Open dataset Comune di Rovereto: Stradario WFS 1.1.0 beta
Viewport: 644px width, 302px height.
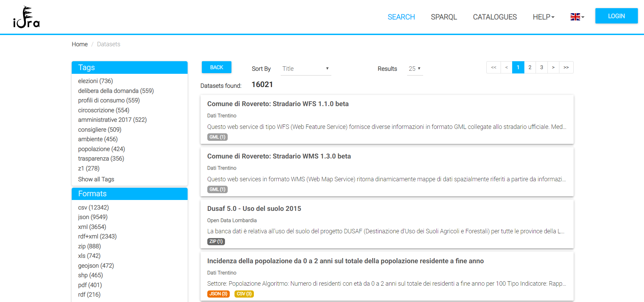click(278, 104)
